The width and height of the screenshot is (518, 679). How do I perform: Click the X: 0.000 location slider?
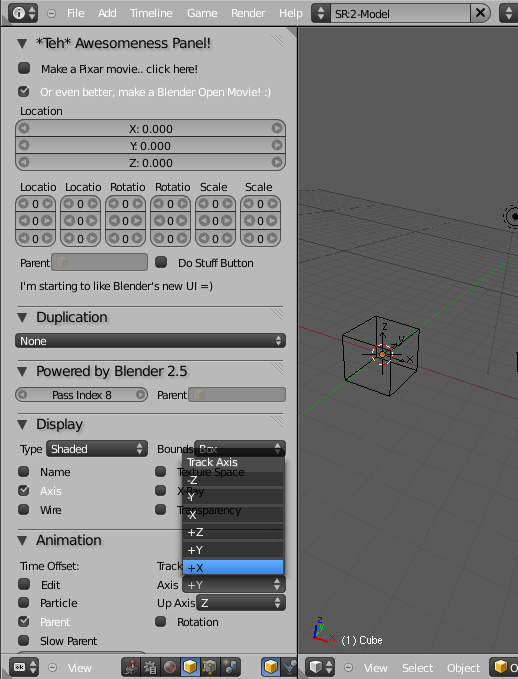[x=150, y=128]
